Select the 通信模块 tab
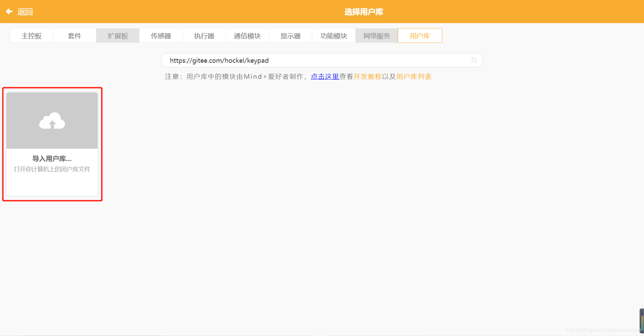 click(x=247, y=36)
